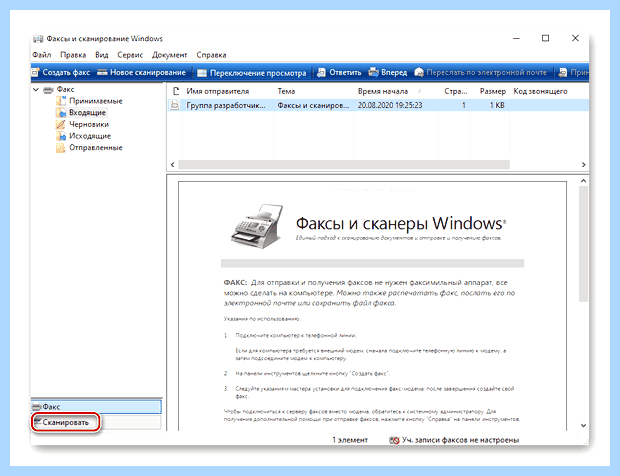Viewport: 620px width, 476px height.
Task: Click the Переслать по электронной почте icon
Action: point(419,72)
